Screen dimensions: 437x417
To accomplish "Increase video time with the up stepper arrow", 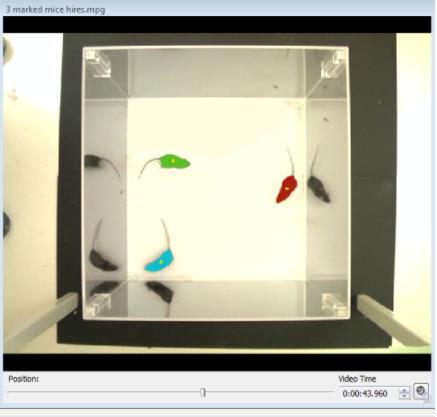I will click(x=404, y=391).
